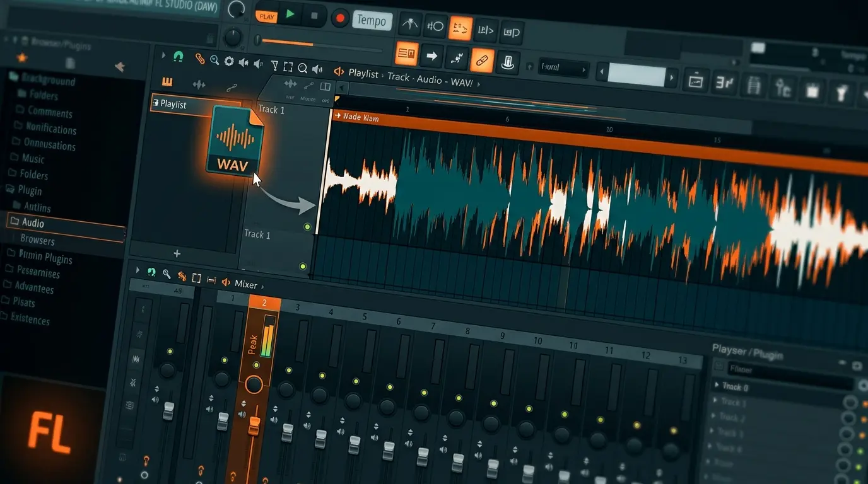
Task: Click the WAV file icon
Action: tap(235, 141)
